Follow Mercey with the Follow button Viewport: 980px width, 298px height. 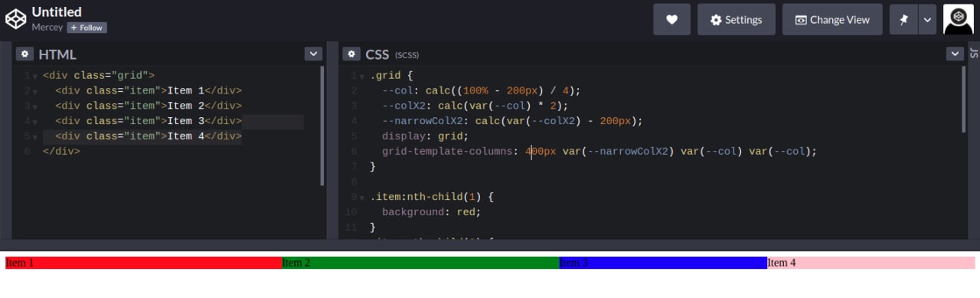pos(87,28)
